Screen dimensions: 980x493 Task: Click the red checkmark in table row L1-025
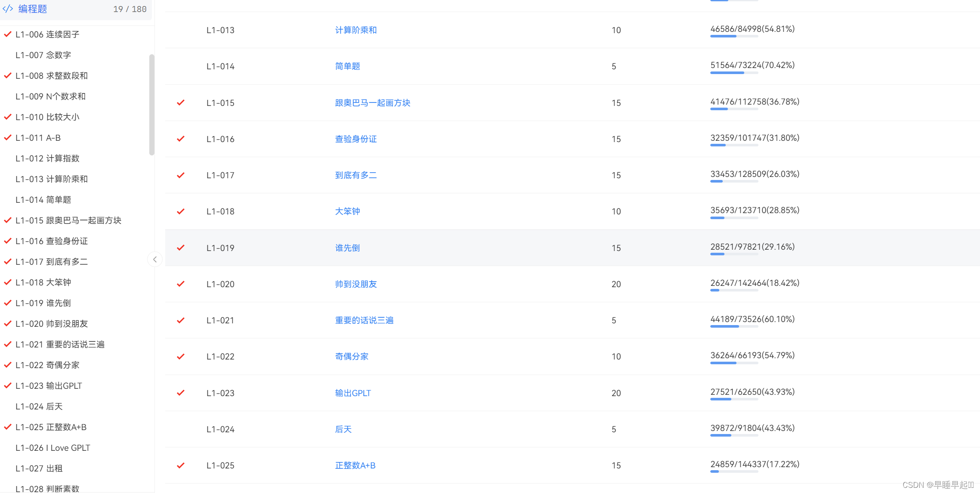click(181, 465)
